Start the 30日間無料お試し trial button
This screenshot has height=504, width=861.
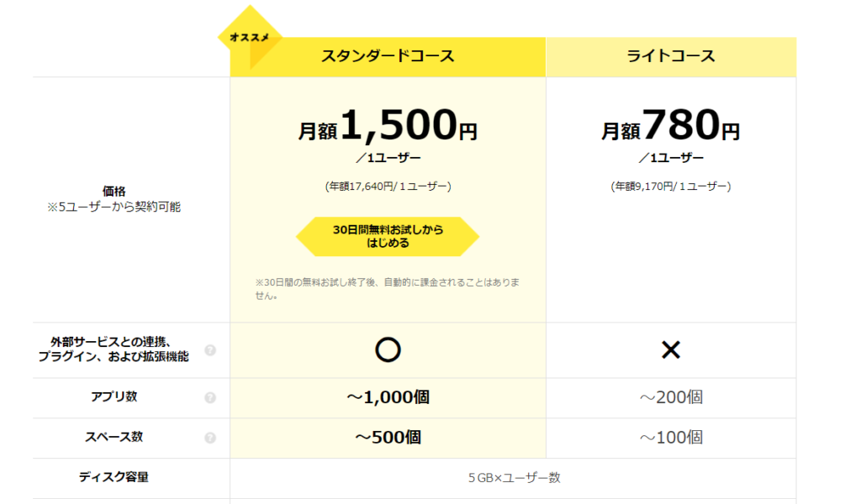[388, 237]
